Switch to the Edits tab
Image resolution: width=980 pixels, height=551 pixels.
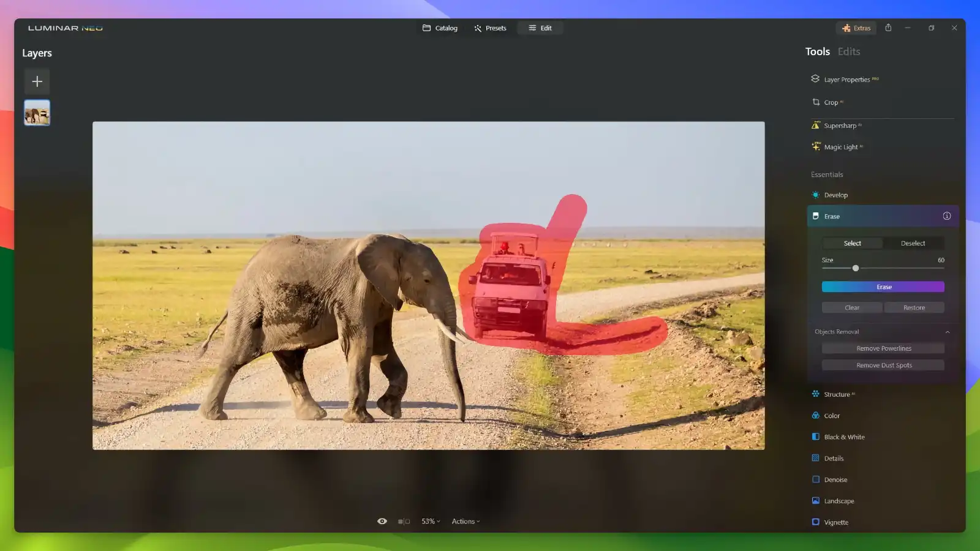848,51
